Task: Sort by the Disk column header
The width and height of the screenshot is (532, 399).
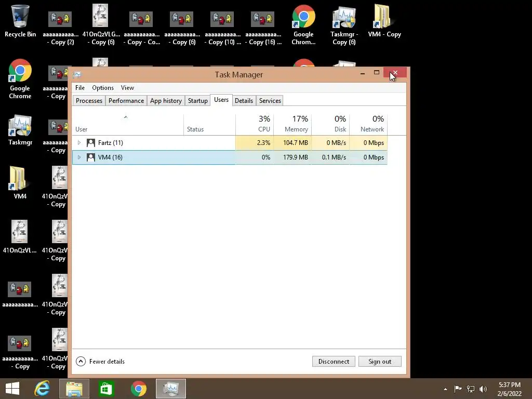Action: point(330,125)
